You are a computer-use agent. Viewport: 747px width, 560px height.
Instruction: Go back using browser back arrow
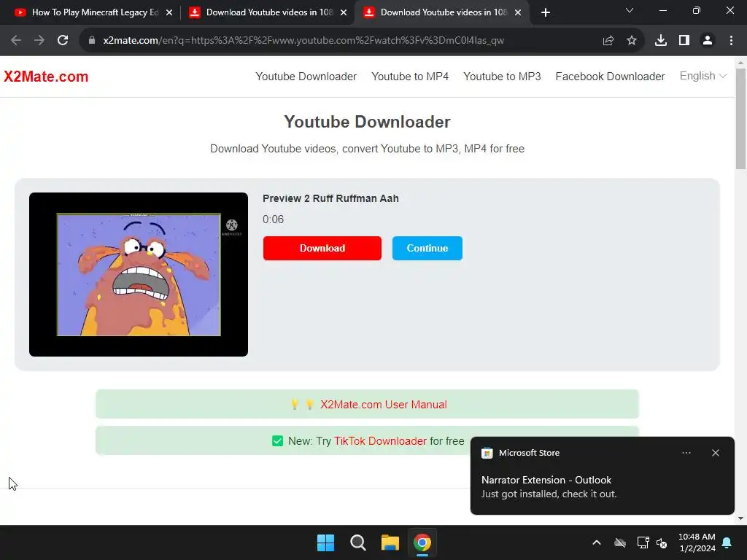tap(16, 41)
